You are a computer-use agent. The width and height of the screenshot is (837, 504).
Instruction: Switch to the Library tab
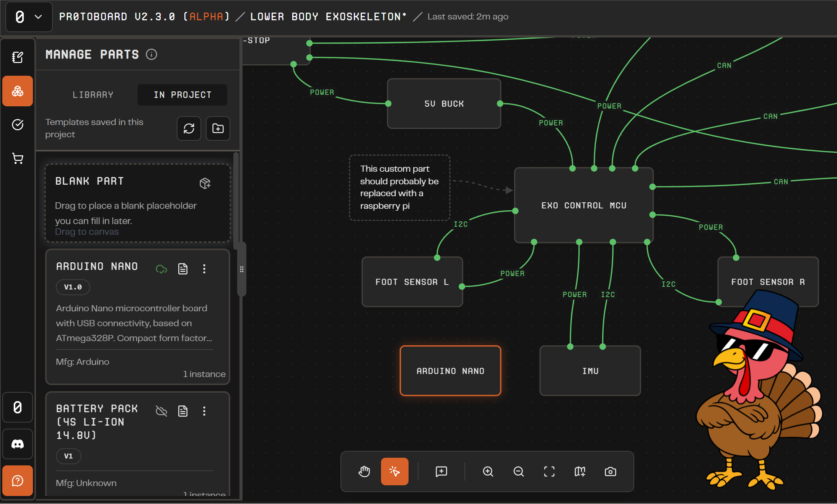(93, 95)
